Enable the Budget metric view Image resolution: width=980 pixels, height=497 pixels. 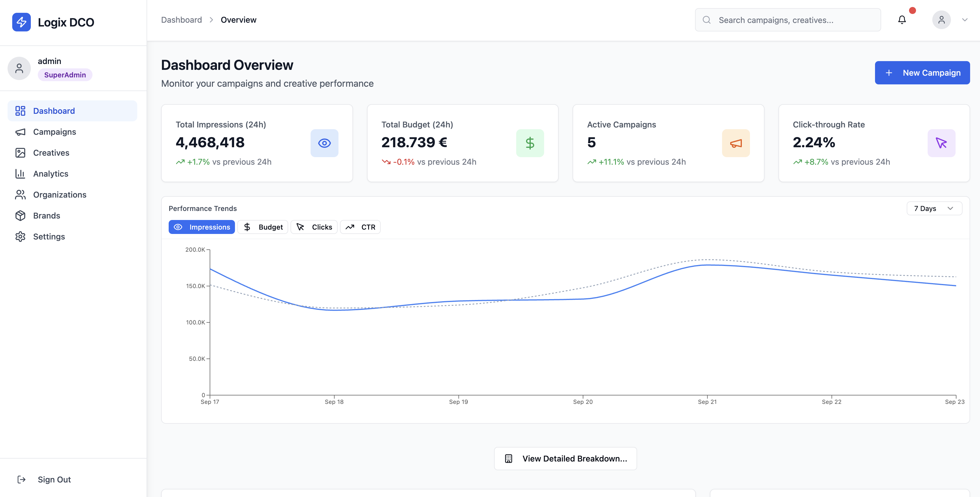(x=263, y=227)
